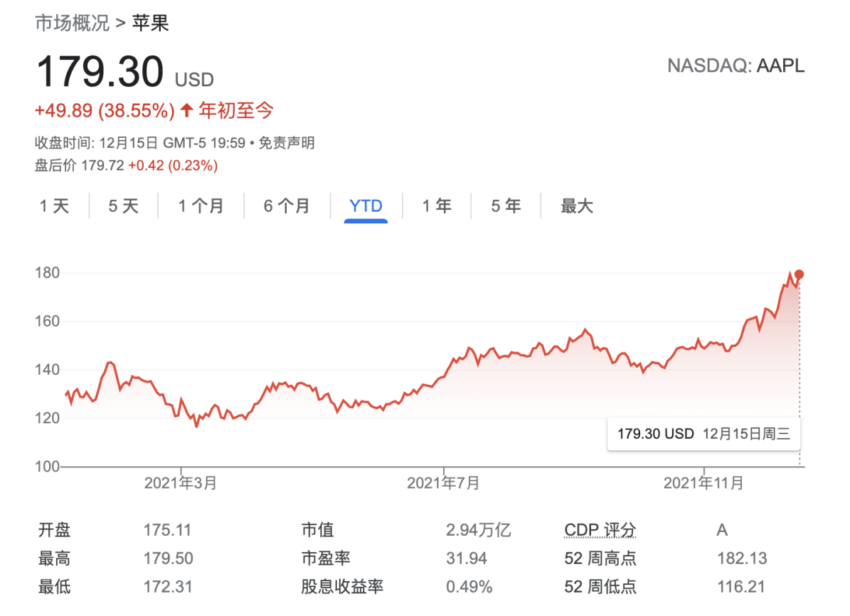This screenshot has height=616, width=850.
Task: Click the red endpoint dot on chart
Action: (x=799, y=275)
